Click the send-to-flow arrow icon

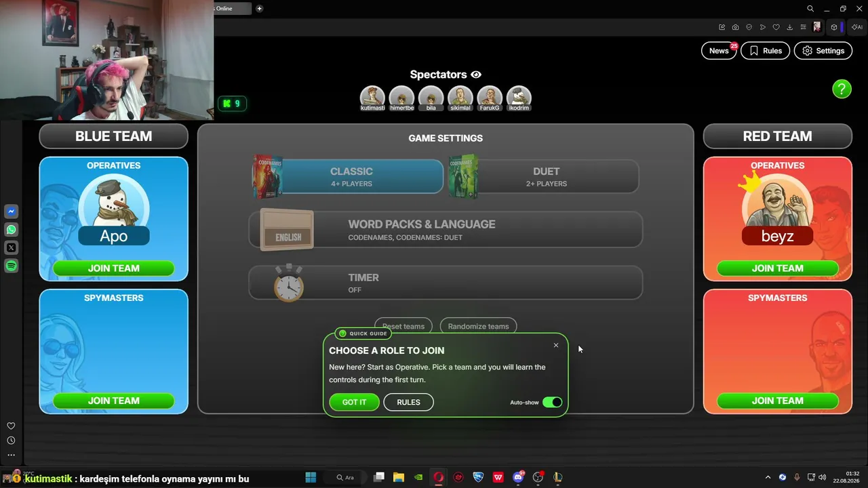pos(763,27)
